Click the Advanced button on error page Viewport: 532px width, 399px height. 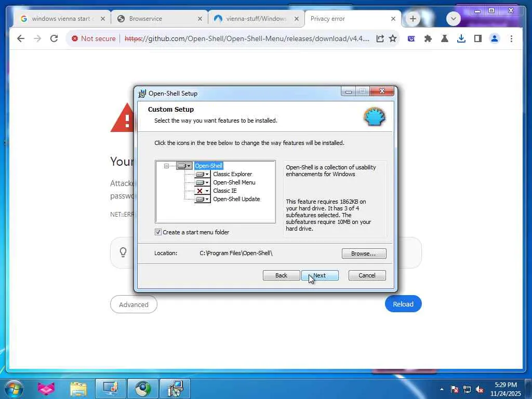point(134,304)
